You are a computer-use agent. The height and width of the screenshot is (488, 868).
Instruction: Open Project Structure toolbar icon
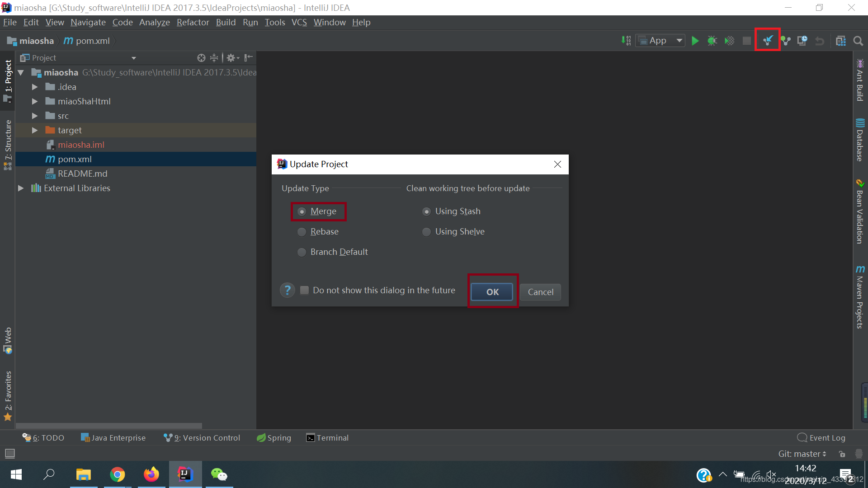(x=841, y=41)
